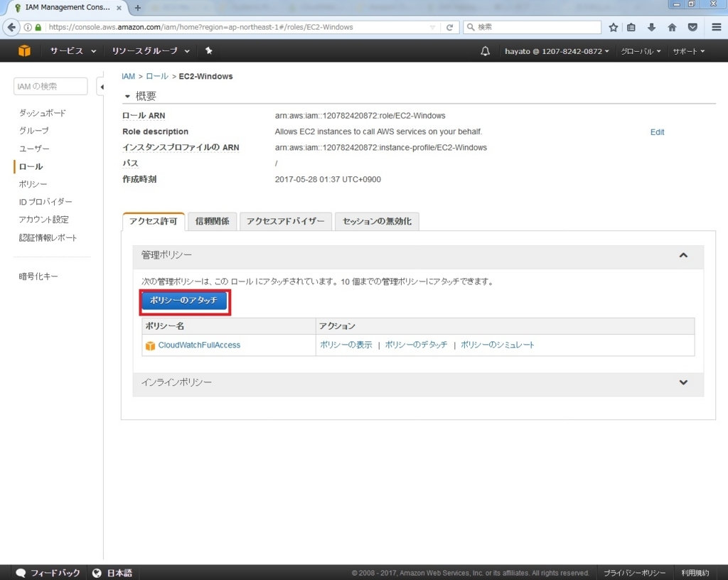Open the サービス services dropdown

(x=73, y=51)
